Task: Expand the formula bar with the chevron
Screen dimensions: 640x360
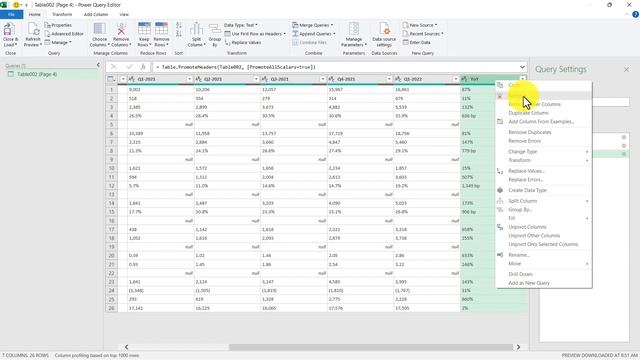Action: 522,67
